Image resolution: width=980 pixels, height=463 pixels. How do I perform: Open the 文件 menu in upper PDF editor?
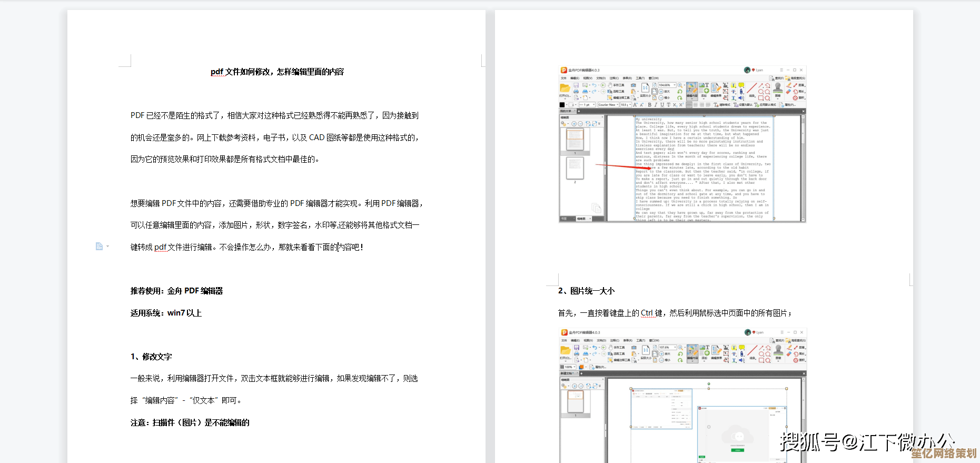pyautogui.click(x=563, y=78)
